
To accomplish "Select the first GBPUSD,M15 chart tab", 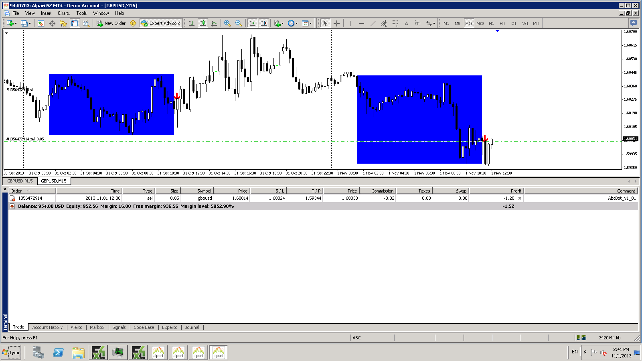I will [20, 181].
